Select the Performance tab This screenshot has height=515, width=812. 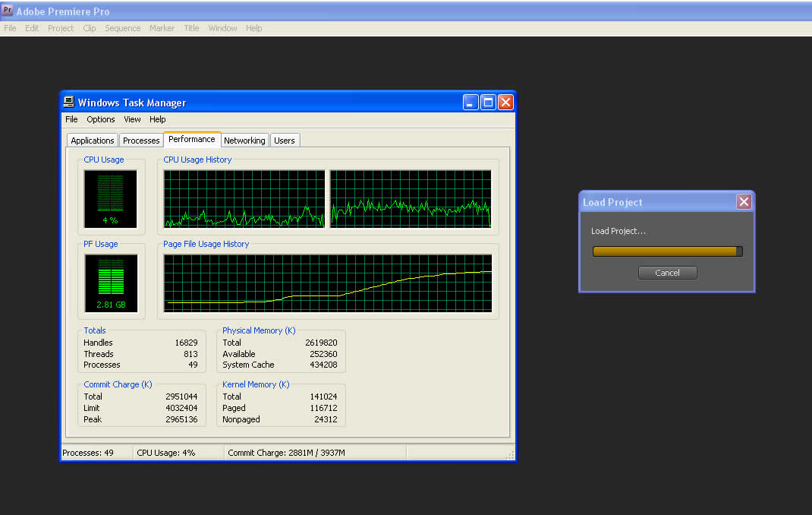191,139
